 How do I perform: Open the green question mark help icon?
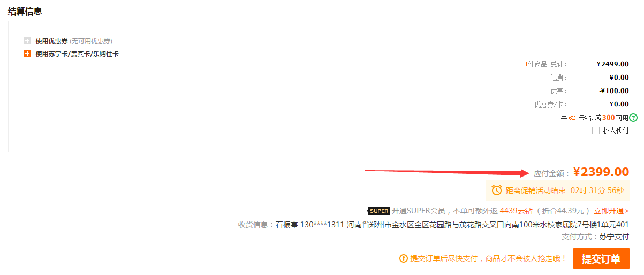pyautogui.click(x=633, y=118)
